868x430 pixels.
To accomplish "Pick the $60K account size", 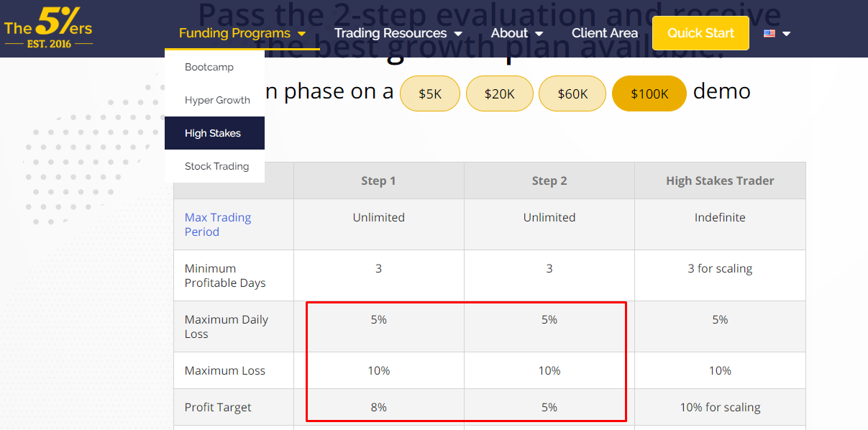I will (572, 93).
